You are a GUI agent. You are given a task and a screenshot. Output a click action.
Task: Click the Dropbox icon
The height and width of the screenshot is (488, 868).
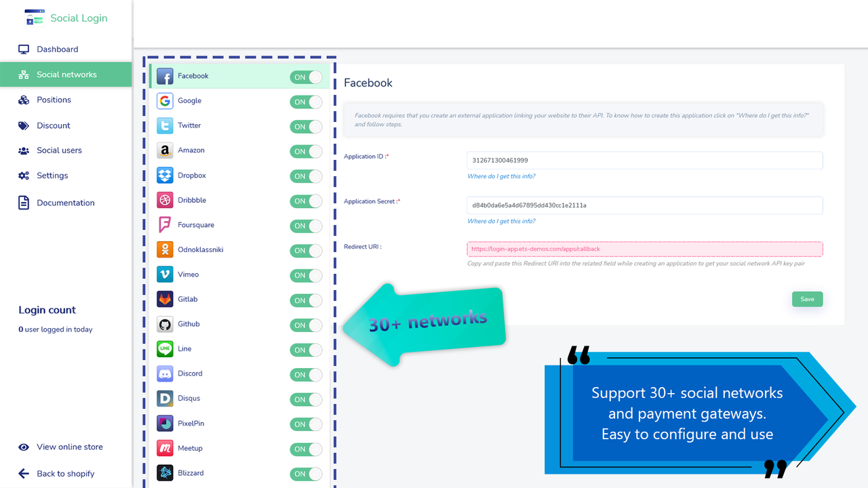click(x=164, y=175)
